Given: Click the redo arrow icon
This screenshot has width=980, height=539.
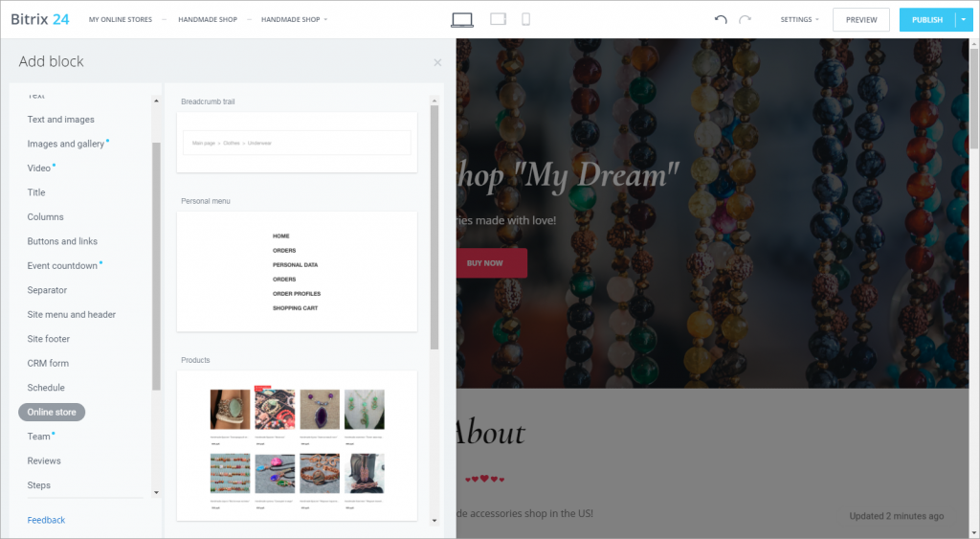Looking at the screenshot, I should tap(745, 19).
